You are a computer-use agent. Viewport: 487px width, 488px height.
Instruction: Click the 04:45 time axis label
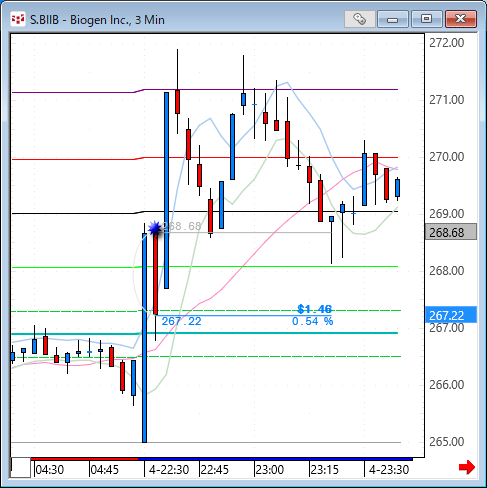pos(105,470)
